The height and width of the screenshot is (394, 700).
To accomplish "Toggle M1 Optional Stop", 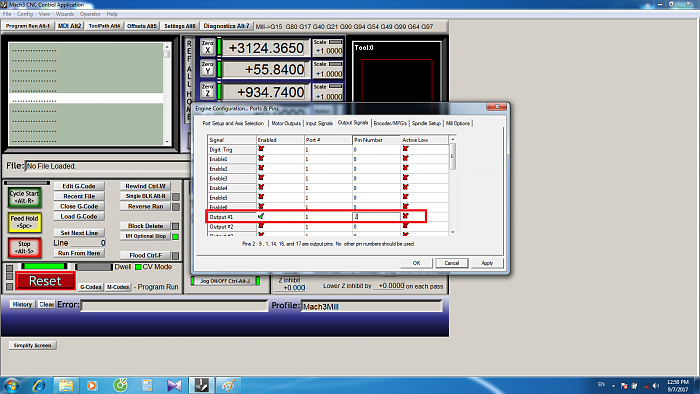I will tap(145, 236).
